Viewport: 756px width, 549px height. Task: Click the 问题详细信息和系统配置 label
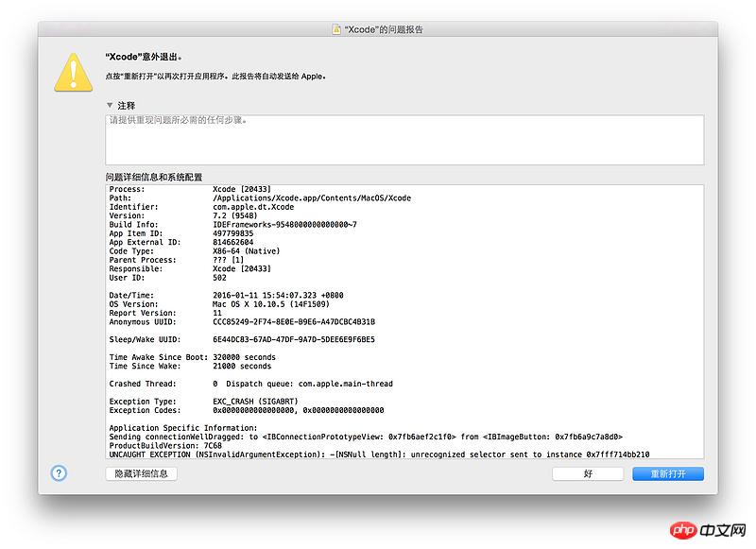[x=154, y=177]
